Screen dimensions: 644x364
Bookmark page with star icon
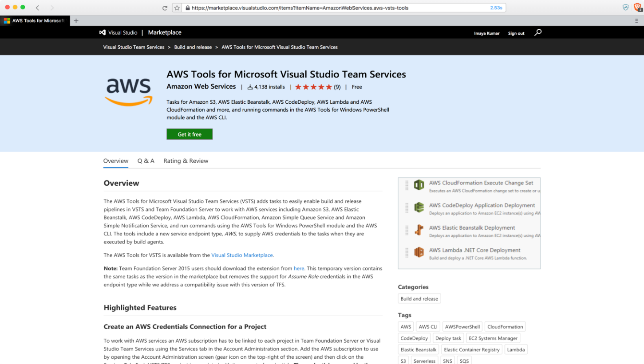[177, 8]
